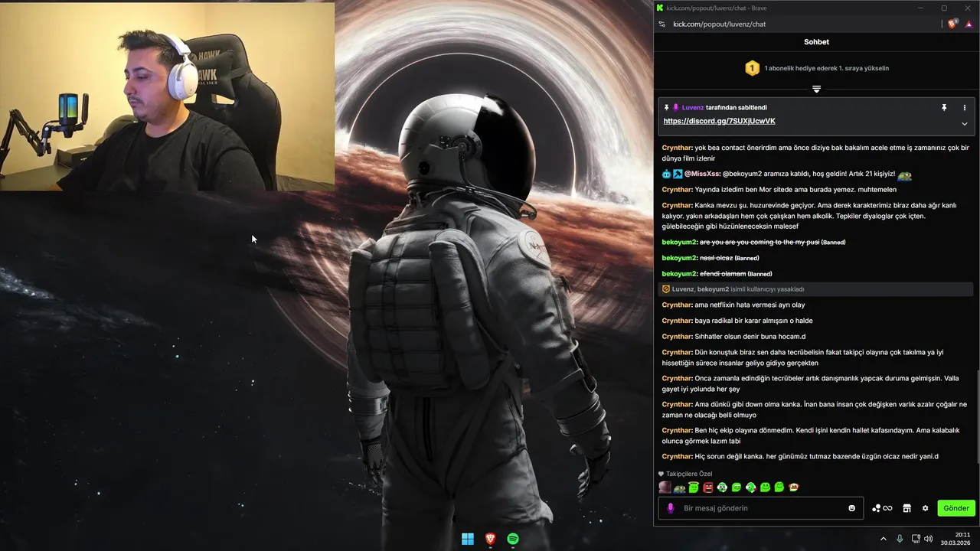Open site settings icon in address bar
Image resolution: width=980 pixels, height=551 pixels.
point(662,24)
